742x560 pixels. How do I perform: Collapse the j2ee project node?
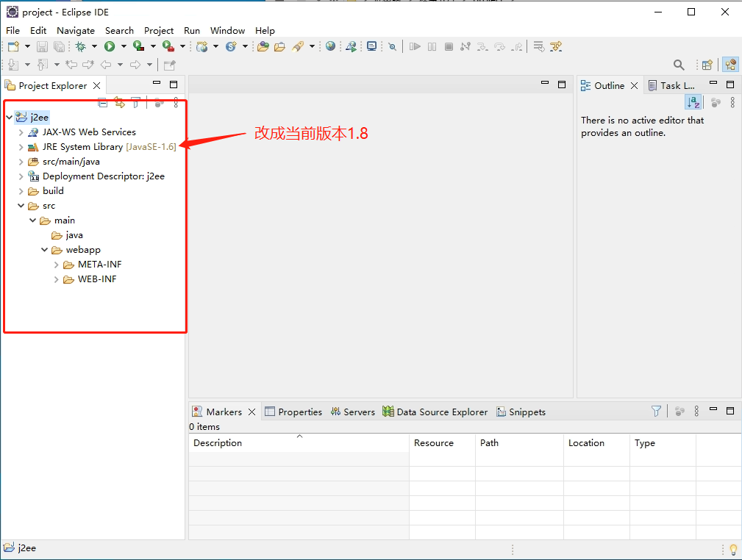tap(9, 117)
